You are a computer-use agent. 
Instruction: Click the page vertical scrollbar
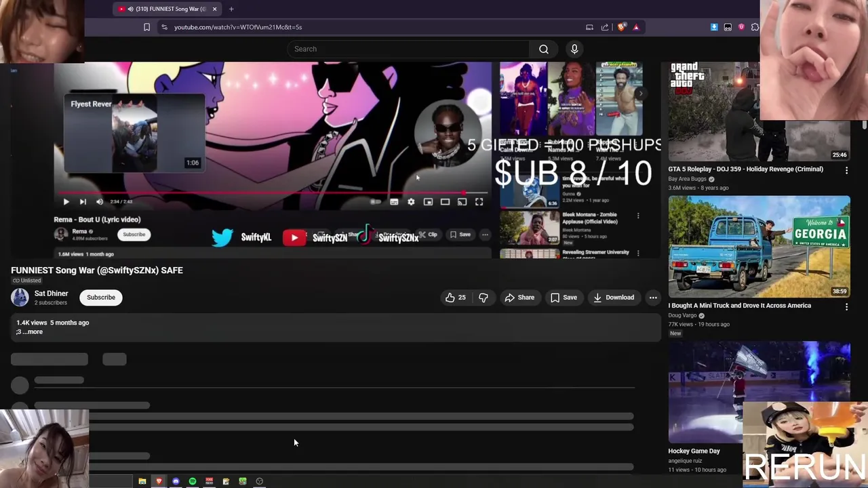click(865, 125)
